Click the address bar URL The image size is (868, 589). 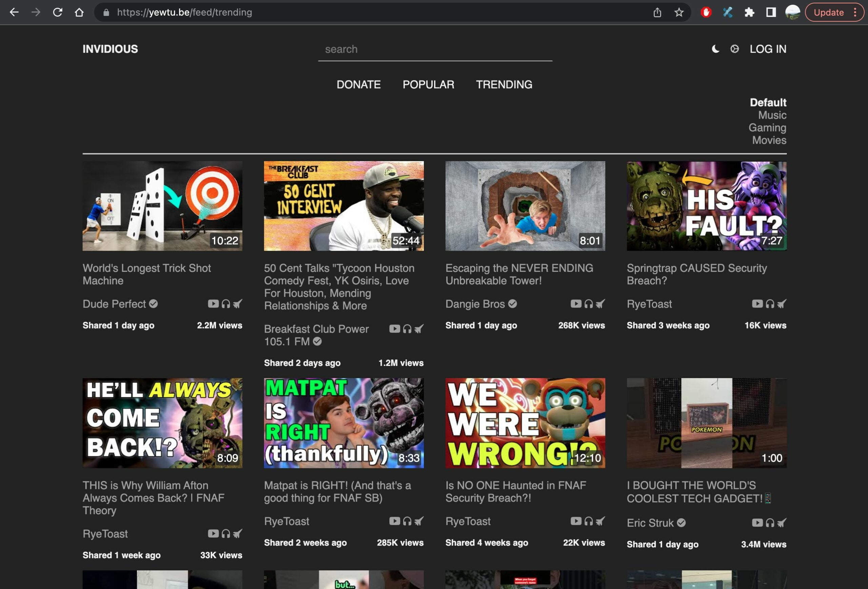[184, 12]
